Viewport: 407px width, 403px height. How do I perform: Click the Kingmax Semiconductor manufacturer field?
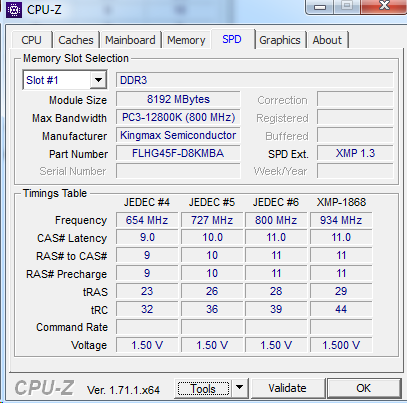pos(178,135)
